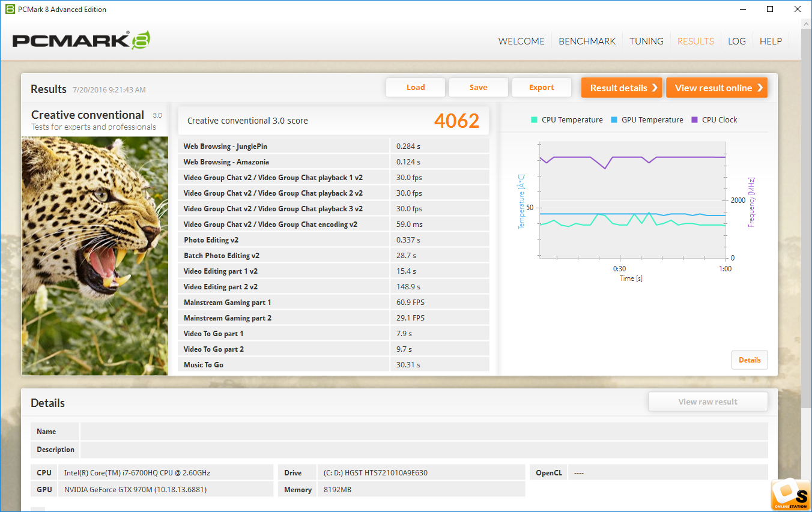
Task: Click the PCMark 8 title bar app icon
Action: [x=10, y=9]
